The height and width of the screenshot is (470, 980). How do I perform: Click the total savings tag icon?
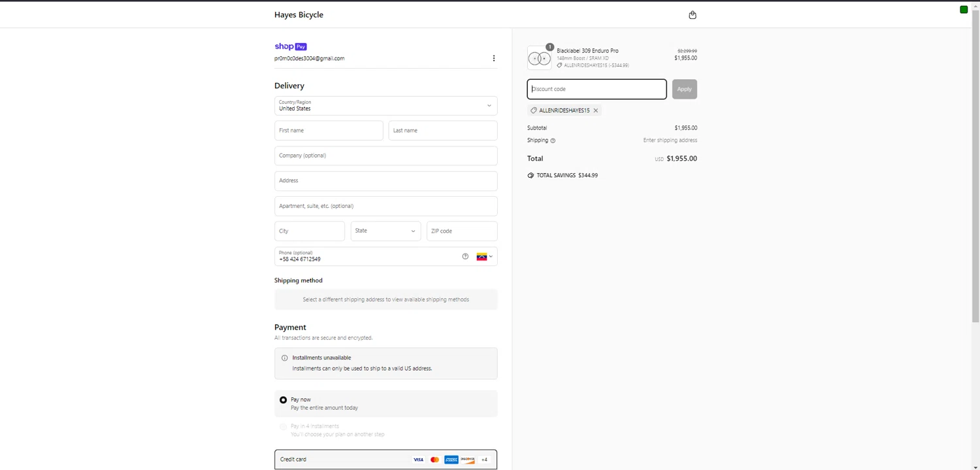[x=531, y=175]
